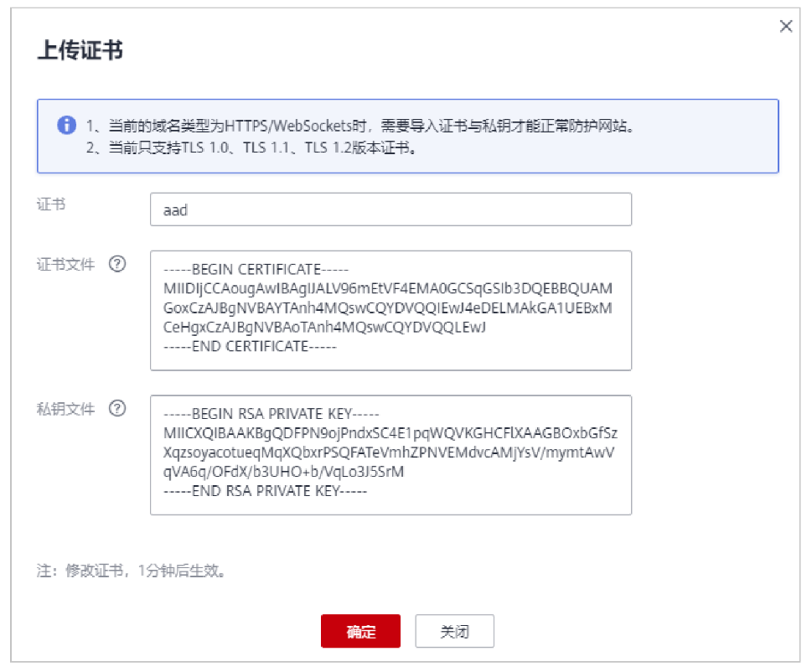Click the certificate line starting with MIIDIjCCAoug
812x672 pixels.
click(388, 288)
